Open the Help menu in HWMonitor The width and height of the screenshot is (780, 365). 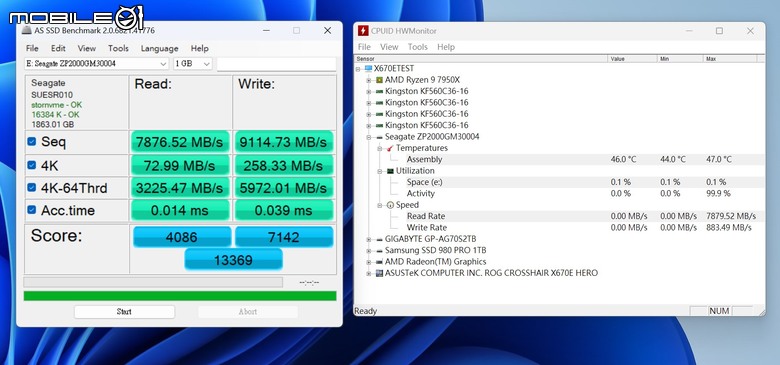tap(446, 47)
